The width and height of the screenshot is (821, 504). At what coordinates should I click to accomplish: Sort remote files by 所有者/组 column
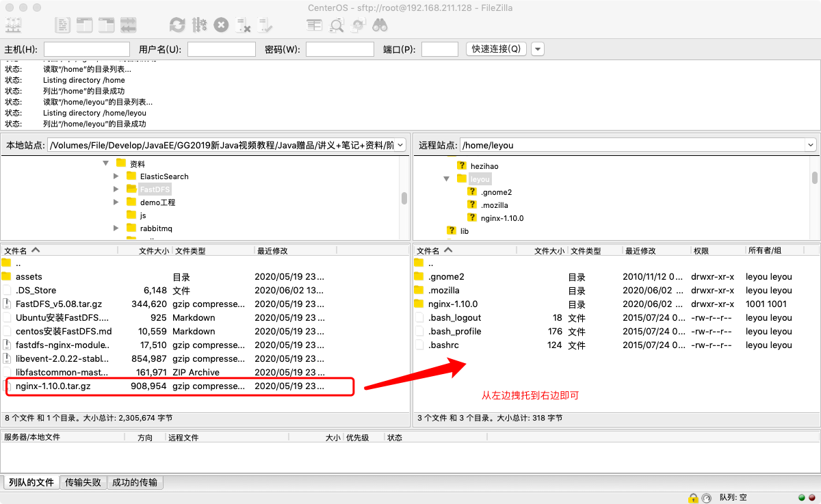pos(782,251)
